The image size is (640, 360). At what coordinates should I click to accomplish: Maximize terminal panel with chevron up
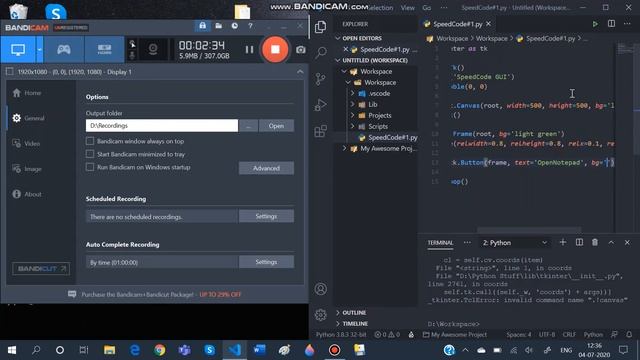611,242
